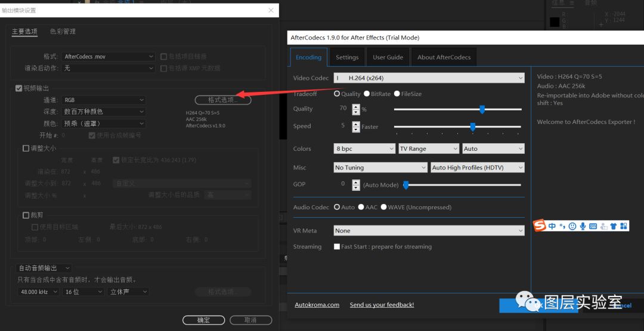Decrease GOP value with down arrow
Screen dimensions: 644x331
(x=355, y=188)
